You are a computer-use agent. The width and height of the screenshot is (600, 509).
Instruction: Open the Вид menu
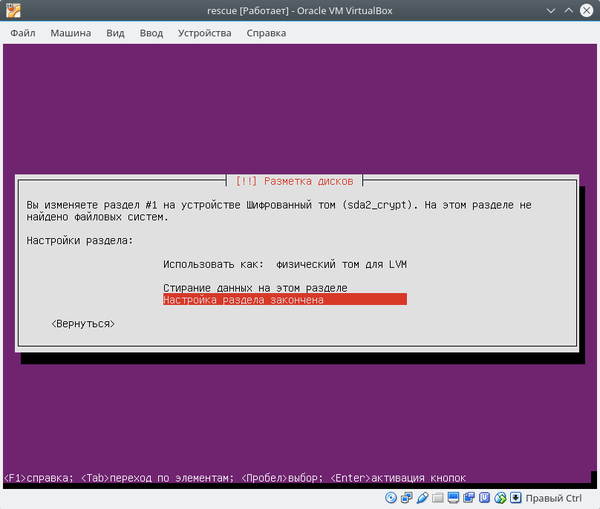pos(115,33)
